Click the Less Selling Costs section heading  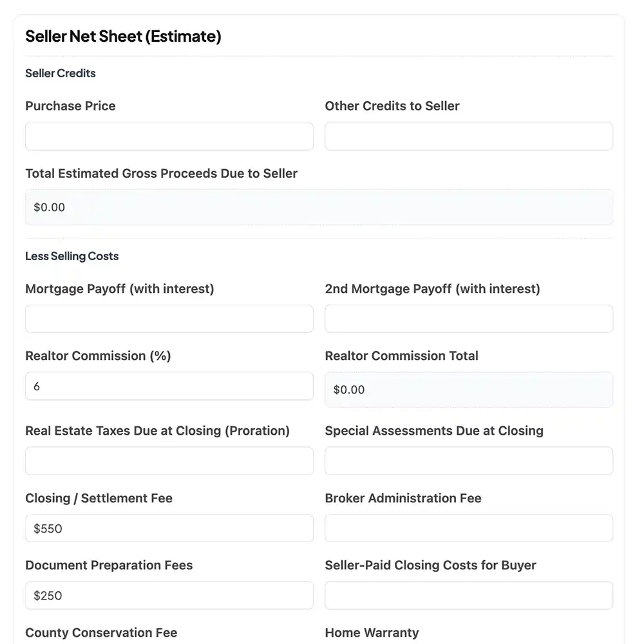[x=71, y=256]
